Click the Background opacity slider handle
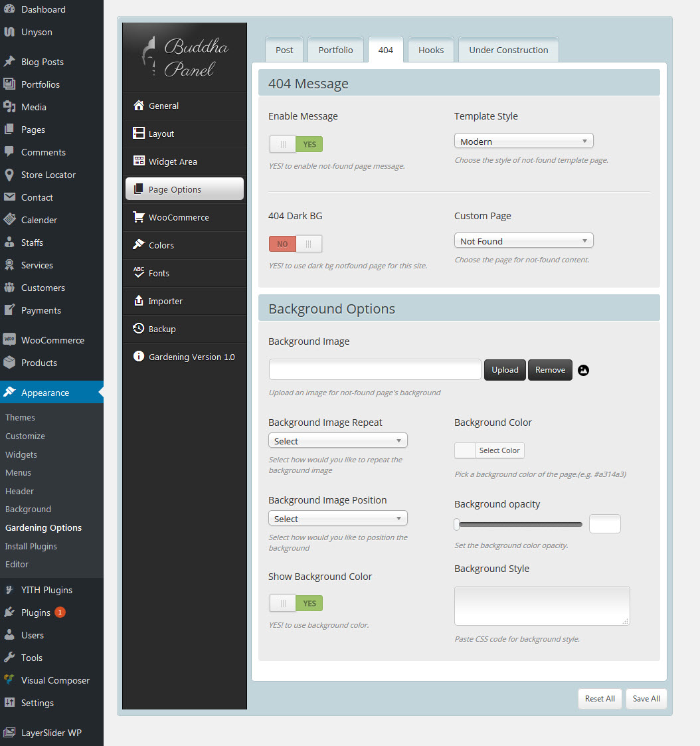 click(x=456, y=524)
